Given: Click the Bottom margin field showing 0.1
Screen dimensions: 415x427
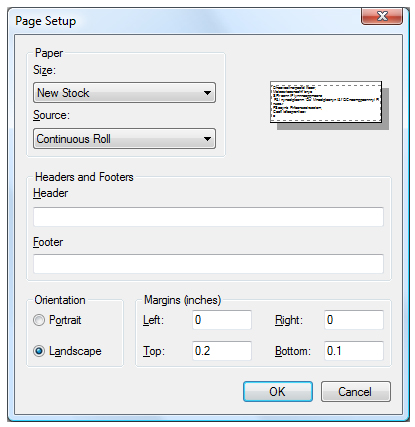Looking at the screenshot, I should click(354, 351).
